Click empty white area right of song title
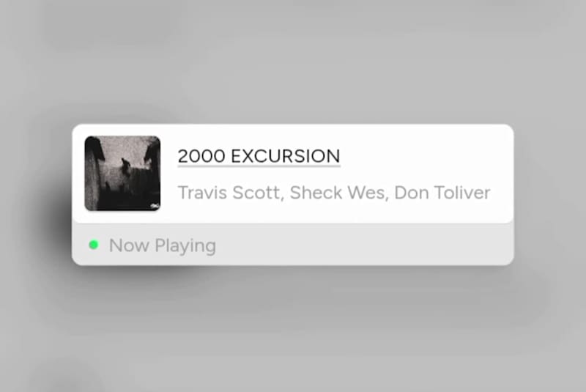This screenshot has width=586, height=392. click(426, 156)
